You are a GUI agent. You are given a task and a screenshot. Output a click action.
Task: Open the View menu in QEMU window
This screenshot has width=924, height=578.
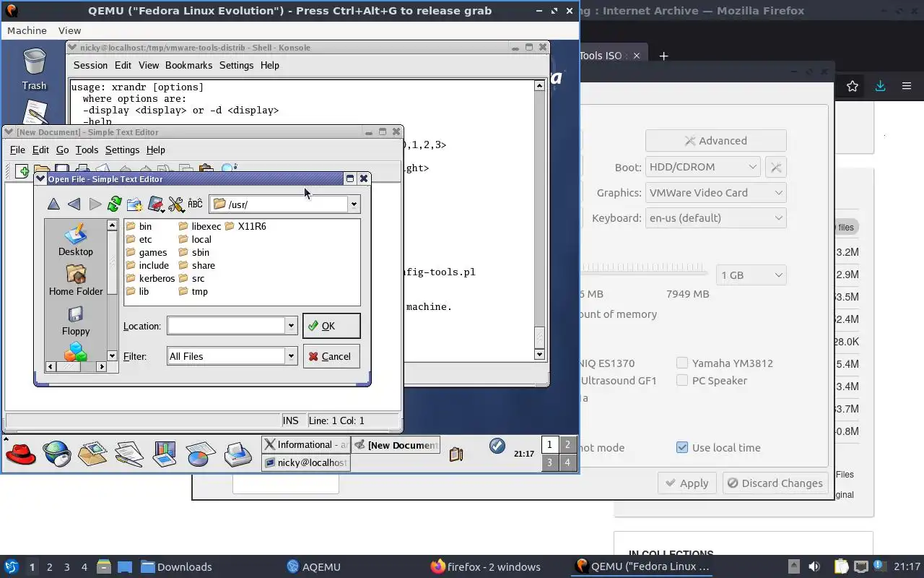click(x=69, y=30)
